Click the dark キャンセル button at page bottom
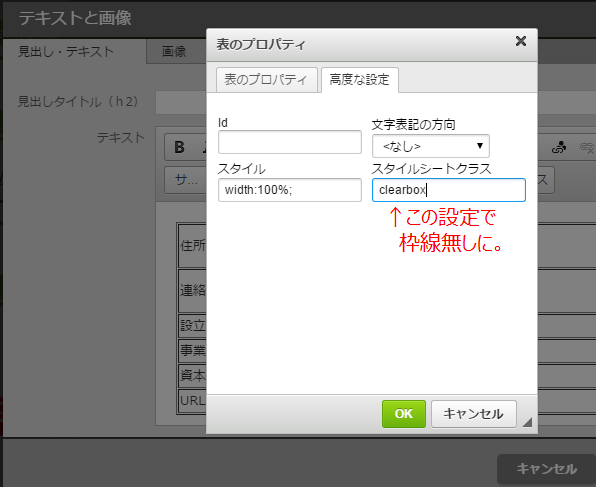The width and height of the screenshot is (596, 487). point(546,469)
